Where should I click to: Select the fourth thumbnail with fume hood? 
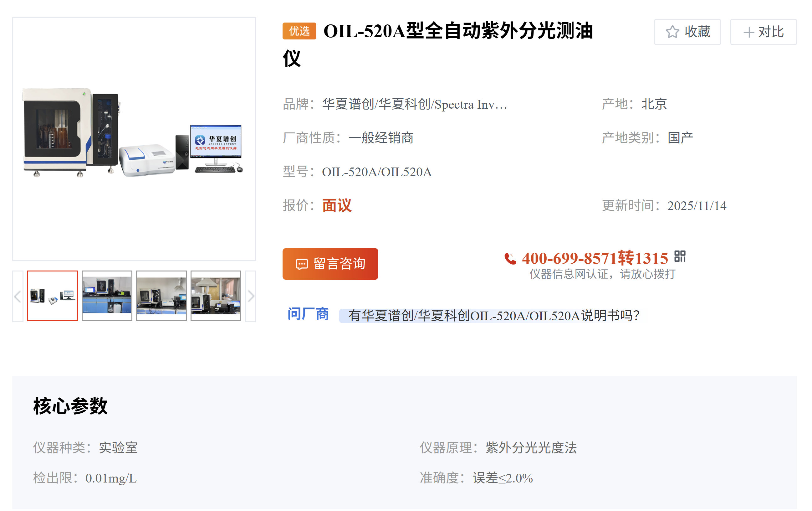216,296
